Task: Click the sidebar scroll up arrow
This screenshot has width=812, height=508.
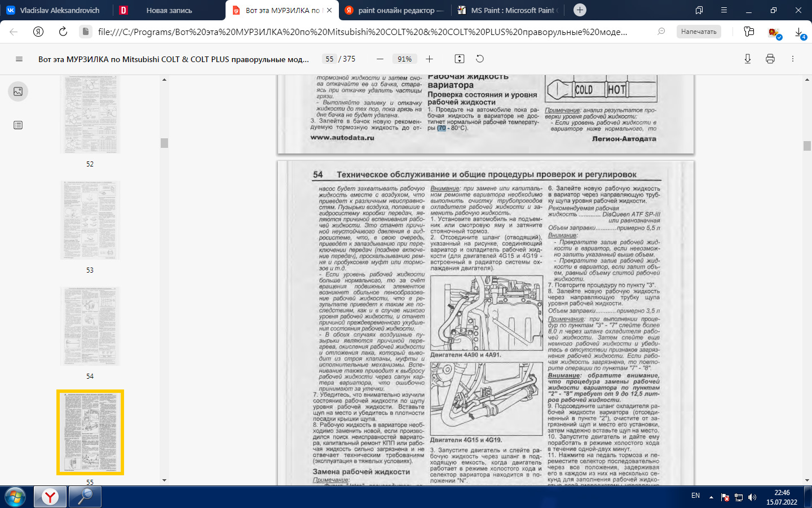Action: [x=165, y=80]
